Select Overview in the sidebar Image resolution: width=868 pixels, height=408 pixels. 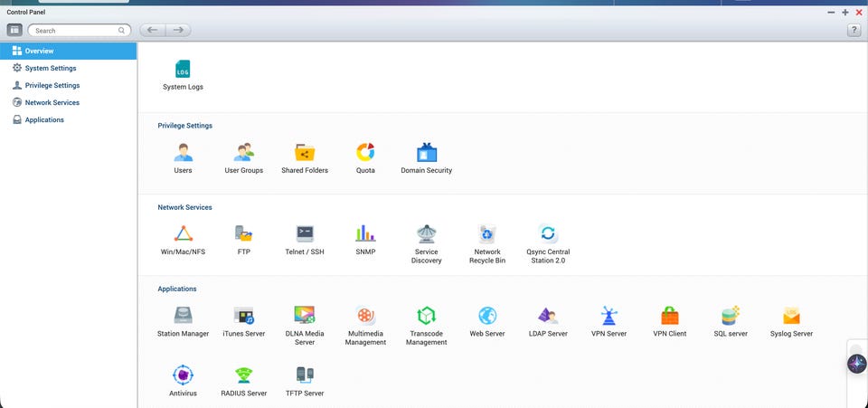[x=39, y=52]
